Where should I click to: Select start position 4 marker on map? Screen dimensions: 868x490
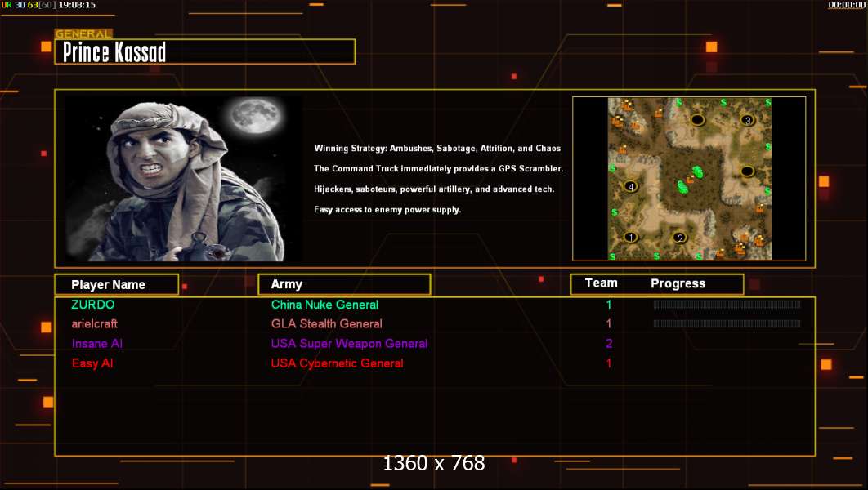pyautogui.click(x=630, y=186)
